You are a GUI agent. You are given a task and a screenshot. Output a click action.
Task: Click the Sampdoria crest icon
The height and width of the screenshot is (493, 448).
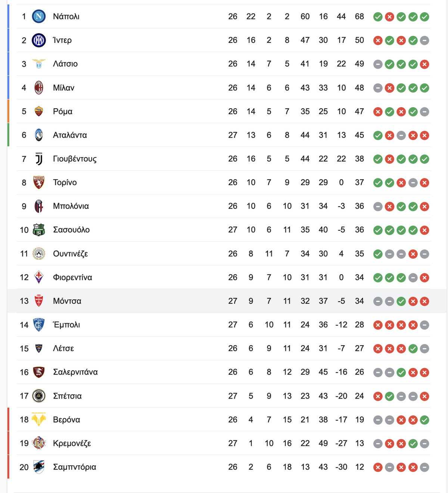pos(39,467)
